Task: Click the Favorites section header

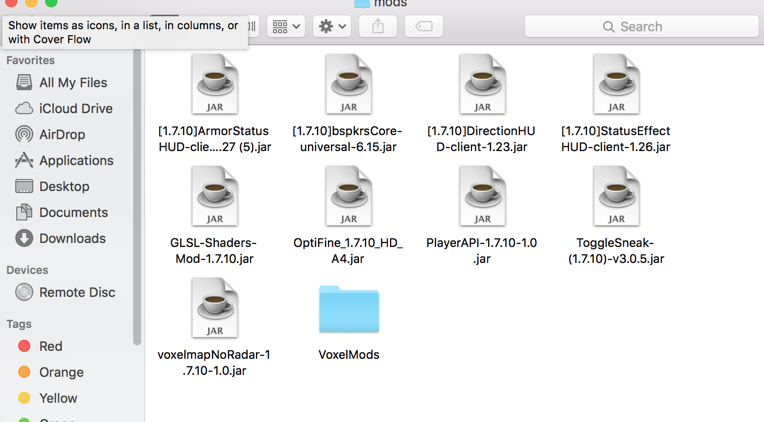Action: [30, 60]
